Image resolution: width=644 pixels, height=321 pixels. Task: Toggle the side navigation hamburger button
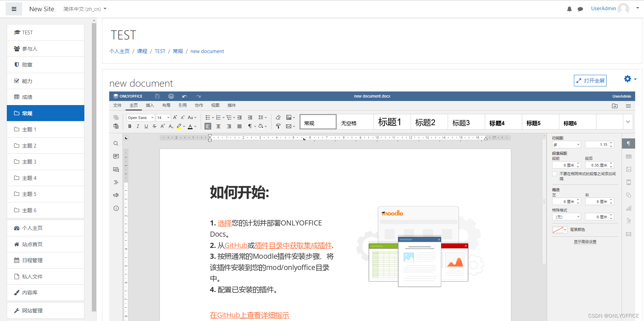click(14, 9)
